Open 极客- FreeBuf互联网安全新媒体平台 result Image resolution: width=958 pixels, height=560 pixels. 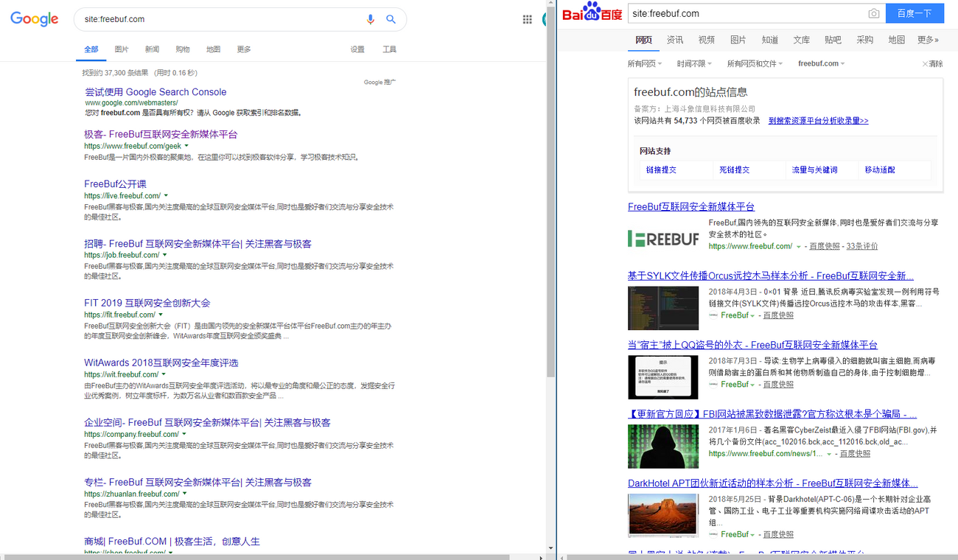point(161,134)
